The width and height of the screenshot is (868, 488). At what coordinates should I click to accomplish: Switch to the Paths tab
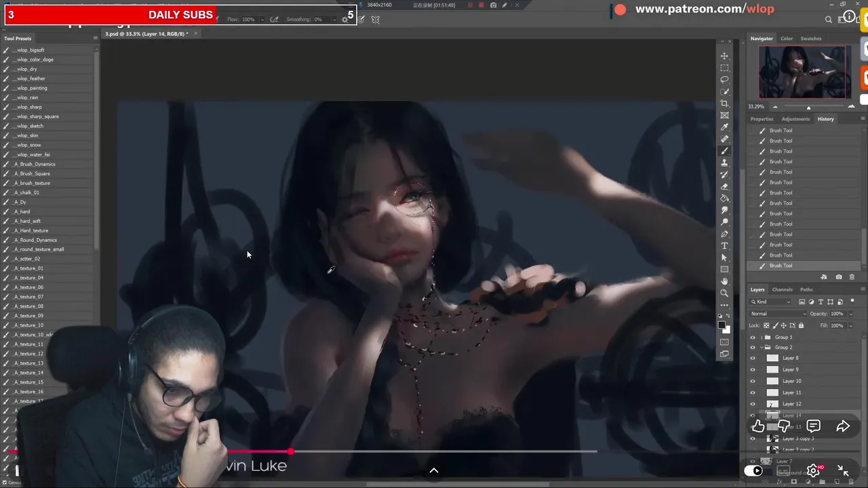806,289
